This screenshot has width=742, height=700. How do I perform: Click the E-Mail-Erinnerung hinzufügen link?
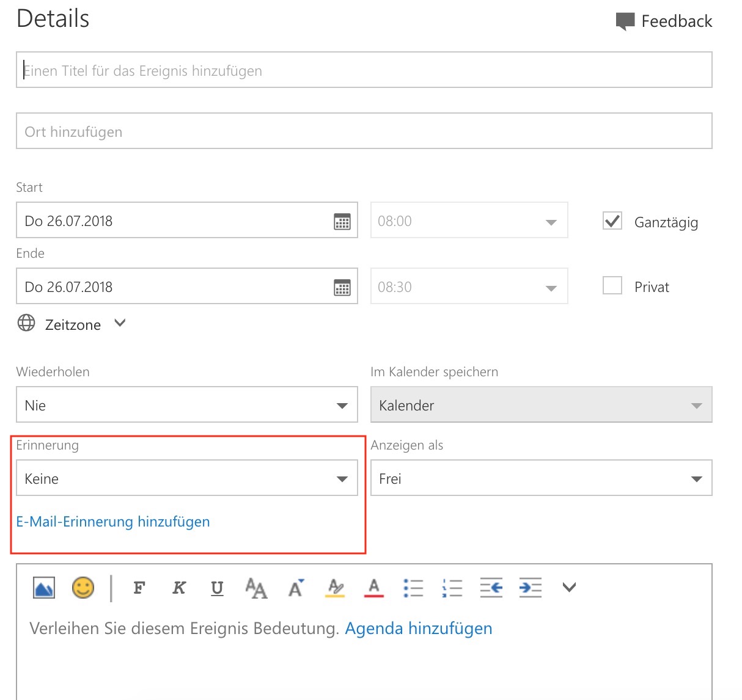113,522
